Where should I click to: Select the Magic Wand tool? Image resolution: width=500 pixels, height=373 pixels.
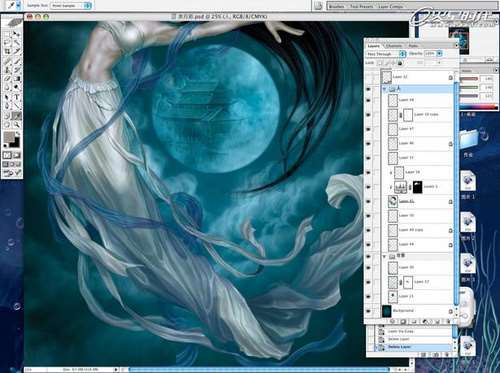[x=16, y=43]
